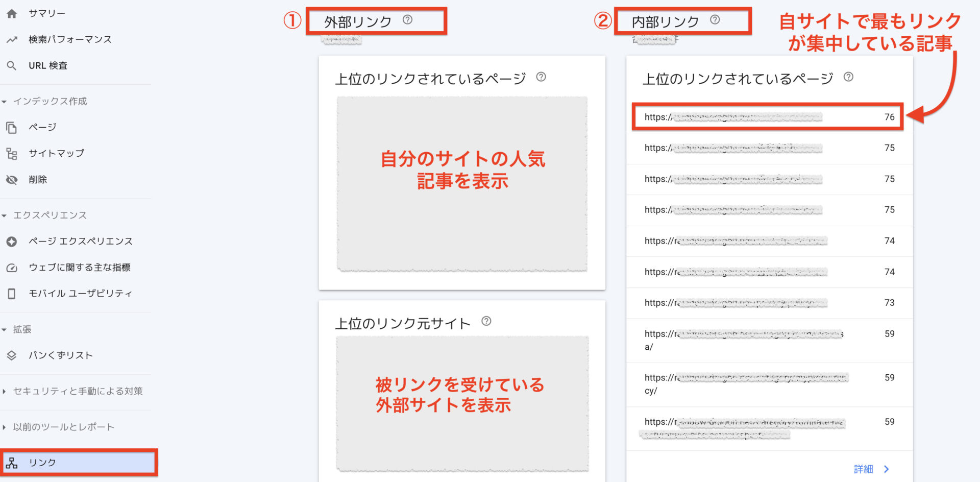The width and height of the screenshot is (980, 482).
Task: Open help icon for internal 上位のリンクされているページ
Action: coord(848,77)
